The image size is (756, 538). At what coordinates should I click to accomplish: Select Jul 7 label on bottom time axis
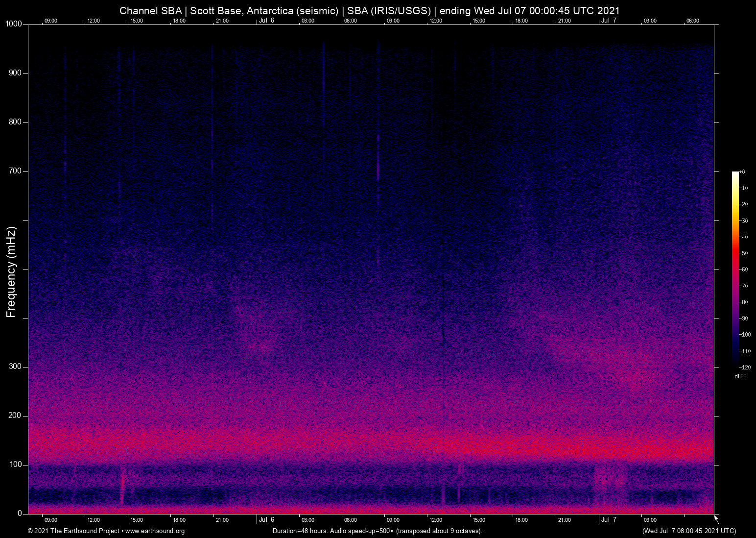coord(609,520)
